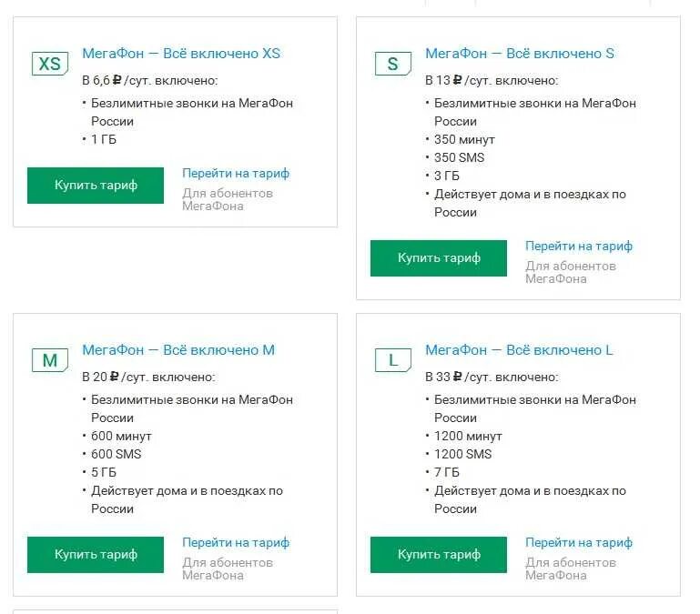The image size is (700, 614).
Task: Follow Перейти на тариф in S card
Action: pyautogui.click(x=579, y=246)
